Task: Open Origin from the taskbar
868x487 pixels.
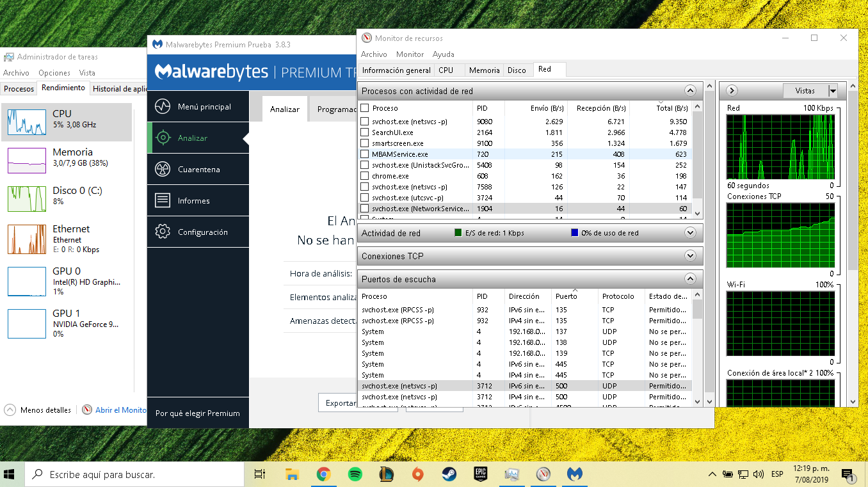Action: [417, 474]
